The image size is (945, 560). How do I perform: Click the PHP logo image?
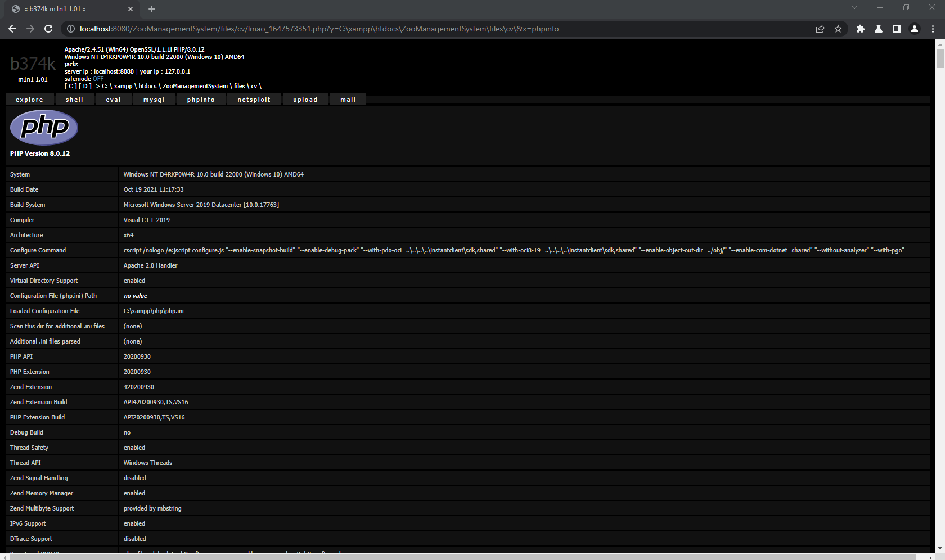[x=44, y=128]
